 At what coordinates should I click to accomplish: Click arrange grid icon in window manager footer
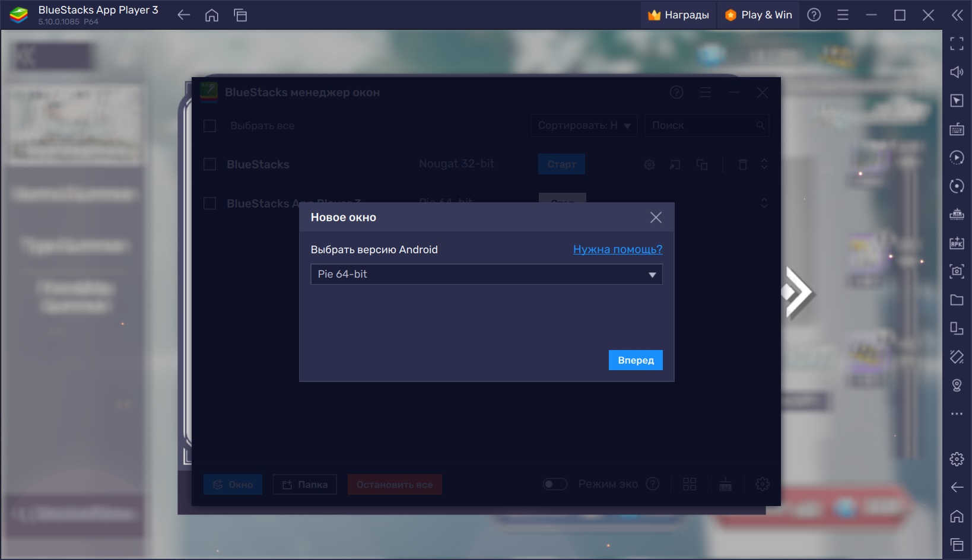690,485
